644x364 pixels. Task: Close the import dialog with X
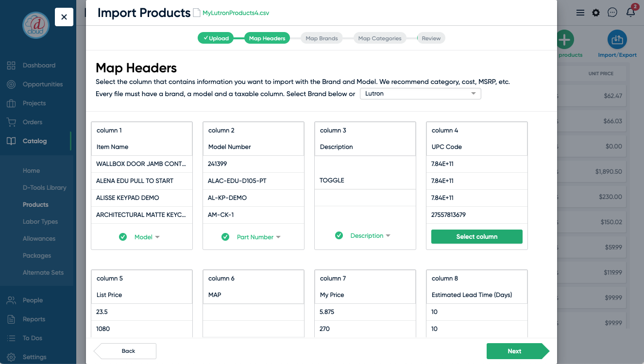pos(64,17)
